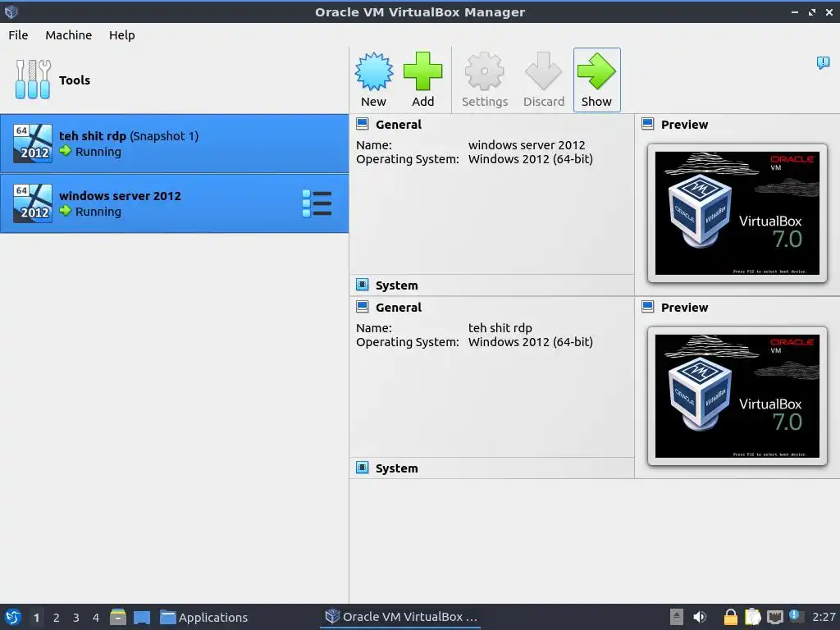840x630 pixels.
Task: Click the Running status of windows server 2012
Action: tap(98, 212)
